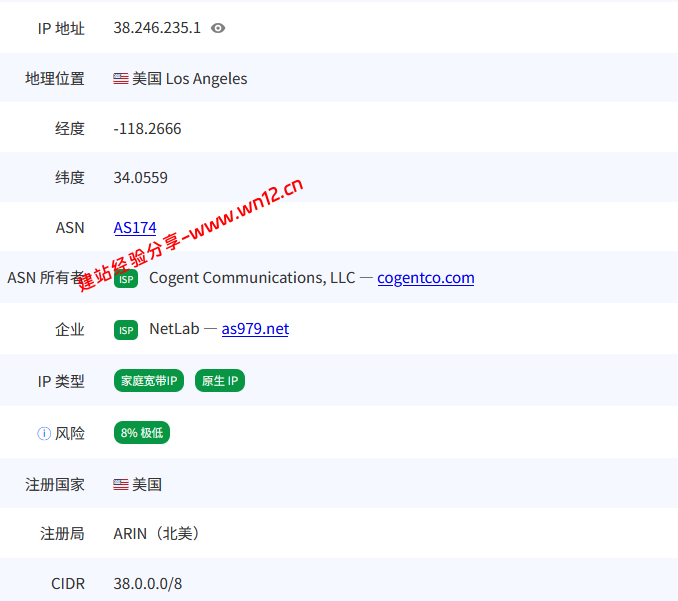Click US flag in 注册国家 row
This screenshot has height=601, width=678.
tap(121, 484)
